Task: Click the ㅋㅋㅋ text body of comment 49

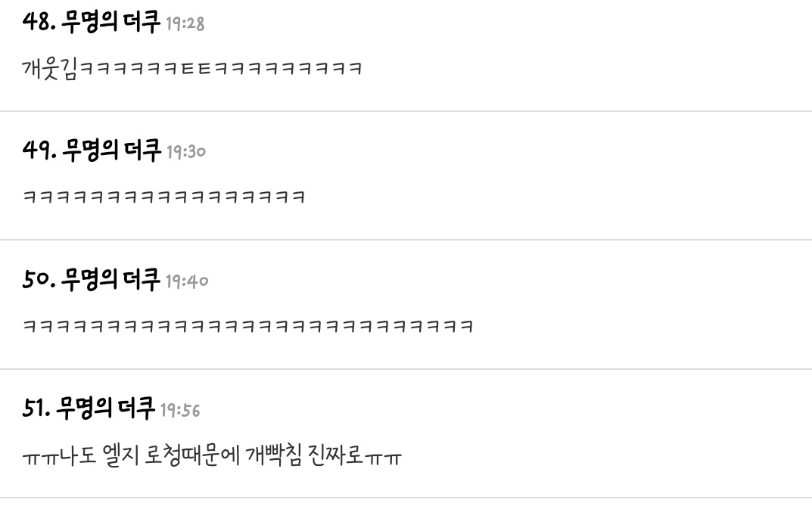Action: click(163, 197)
